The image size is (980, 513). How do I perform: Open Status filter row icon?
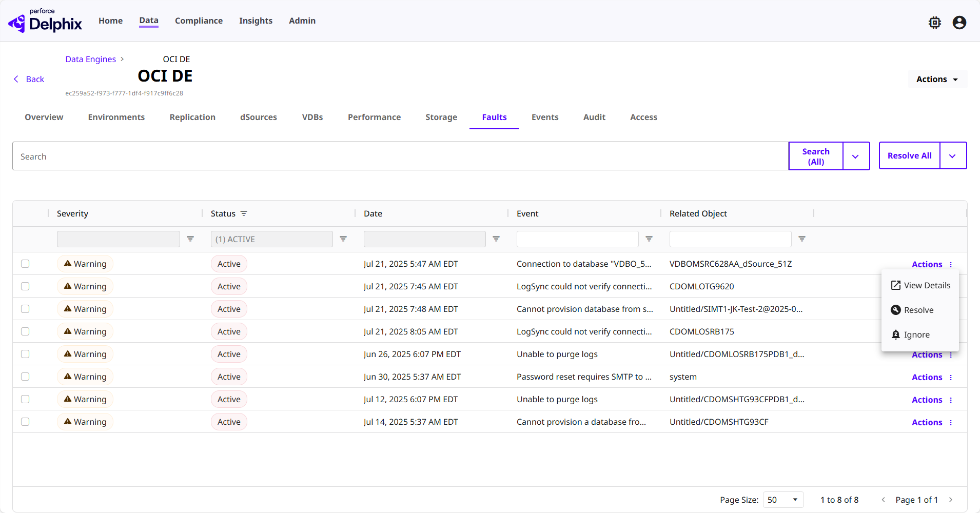[343, 239]
